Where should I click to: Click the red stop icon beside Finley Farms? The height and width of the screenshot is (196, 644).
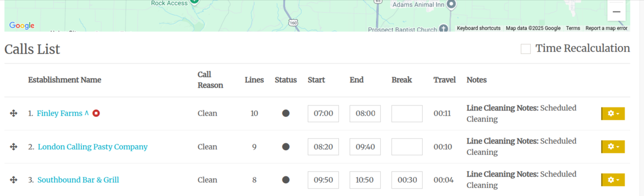pos(96,113)
